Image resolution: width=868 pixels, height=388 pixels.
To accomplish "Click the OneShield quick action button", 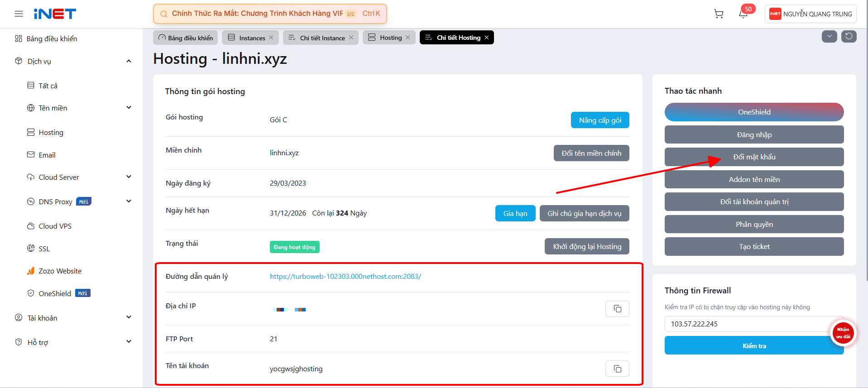I will (x=754, y=112).
